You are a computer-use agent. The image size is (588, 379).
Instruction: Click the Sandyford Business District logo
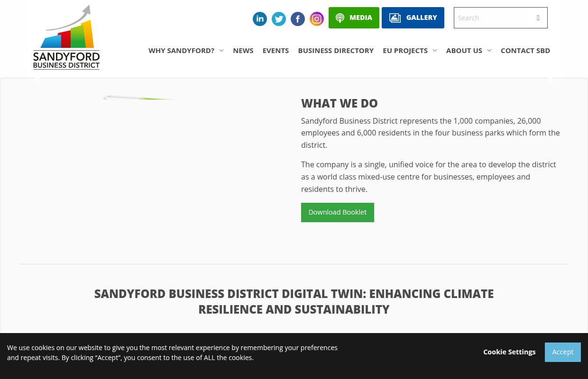click(66, 37)
